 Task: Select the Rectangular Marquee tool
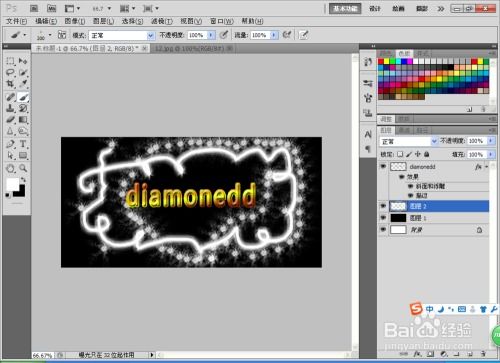pyautogui.click(x=10, y=61)
